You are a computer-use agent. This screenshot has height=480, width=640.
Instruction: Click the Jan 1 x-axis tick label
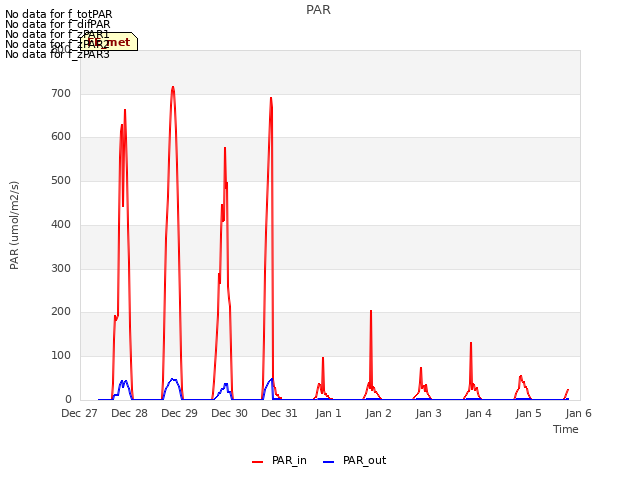point(329,413)
